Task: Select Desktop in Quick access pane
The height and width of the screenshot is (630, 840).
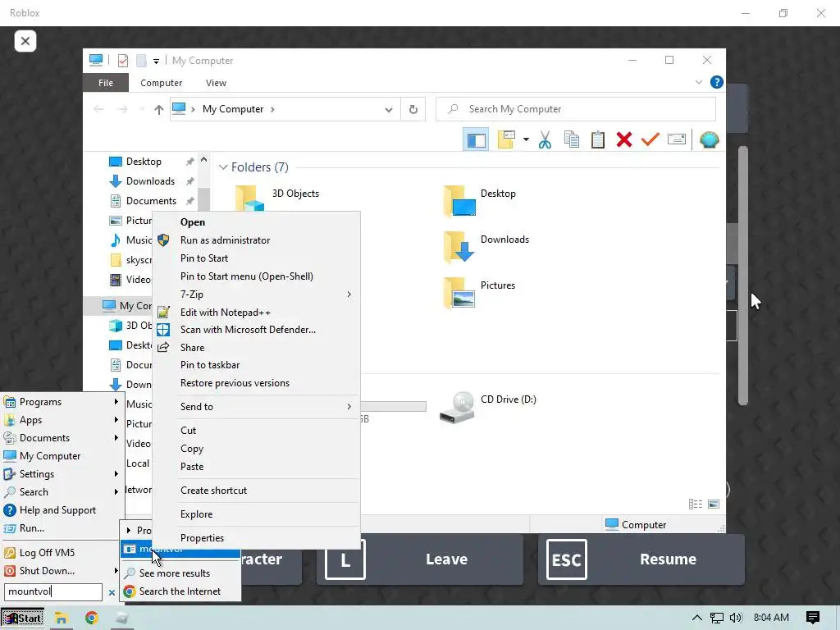Action: [x=144, y=162]
